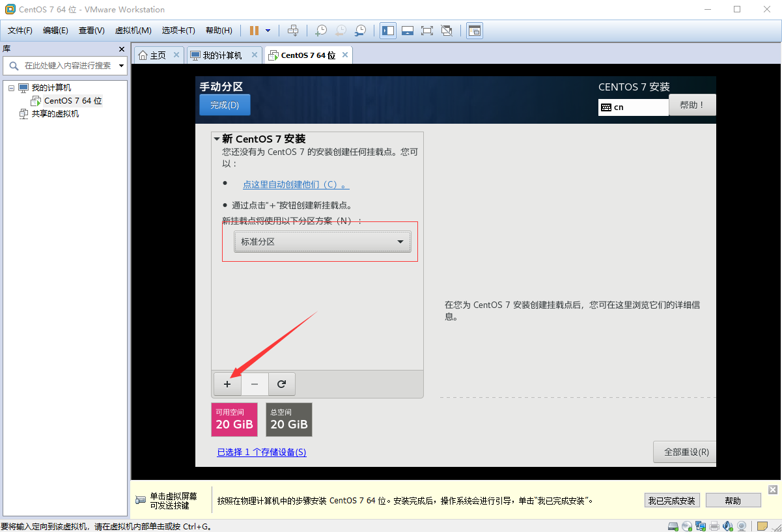Click the 总空间 20 GiB box
Screen dimensions: 782x532
tap(289, 419)
